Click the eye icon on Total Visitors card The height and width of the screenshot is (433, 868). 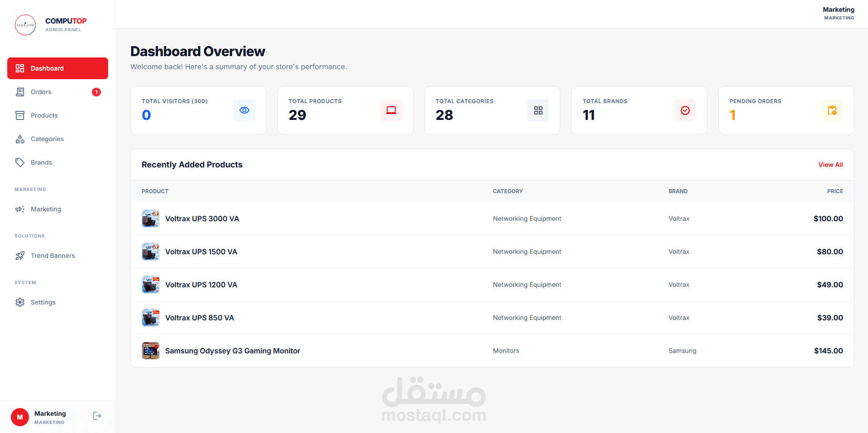244,110
